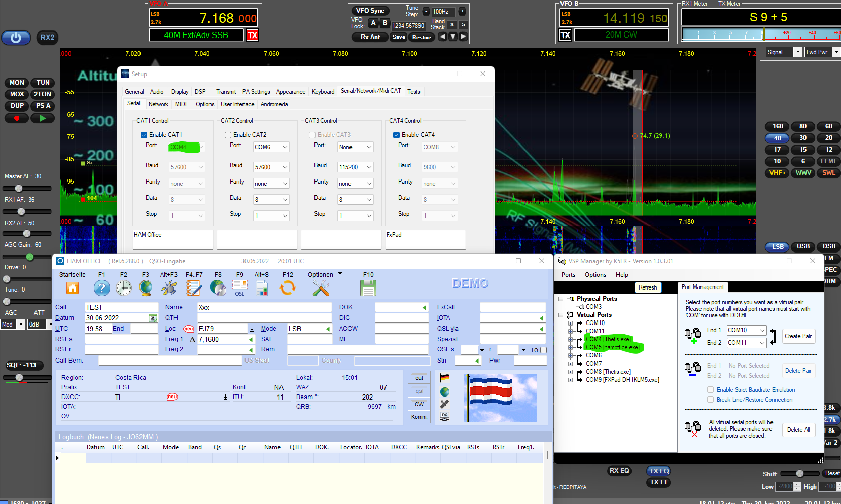Click the Alt+F3 satellite icon
Image resolution: width=841 pixels, height=504 pixels.
pyautogui.click(x=169, y=288)
